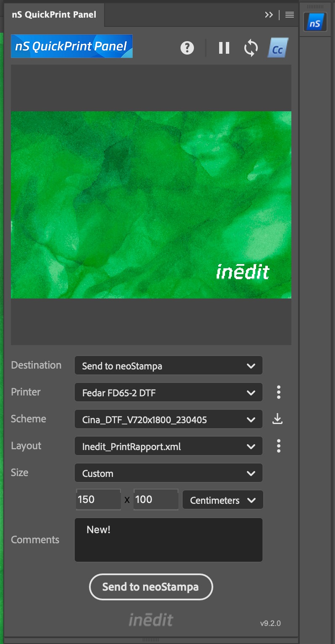Open the help question mark icon
This screenshot has width=335, height=644.
pyautogui.click(x=187, y=48)
